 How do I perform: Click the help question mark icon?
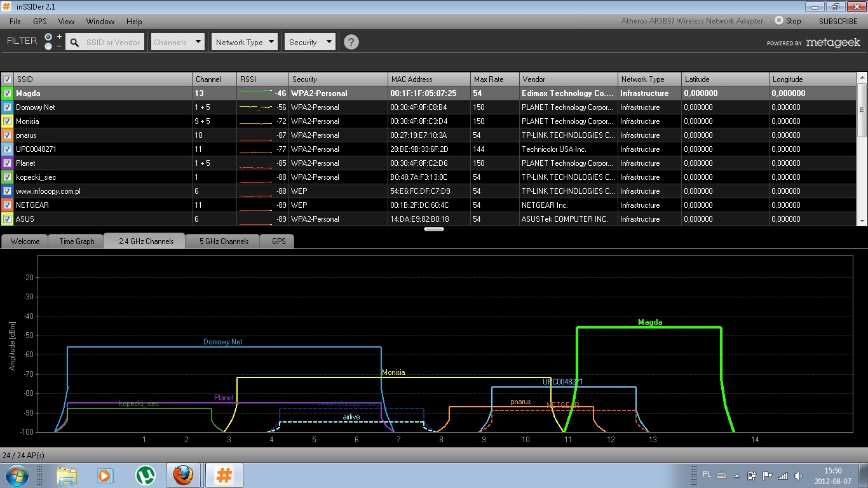tap(351, 42)
